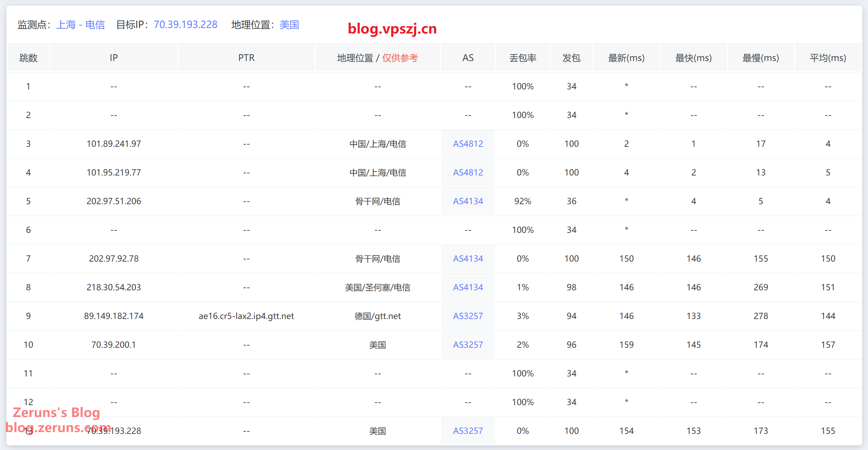Image resolution: width=868 pixels, height=450 pixels.
Task: Click the AS4134 link for 218.30.54.203
Action: [x=468, y=287]
